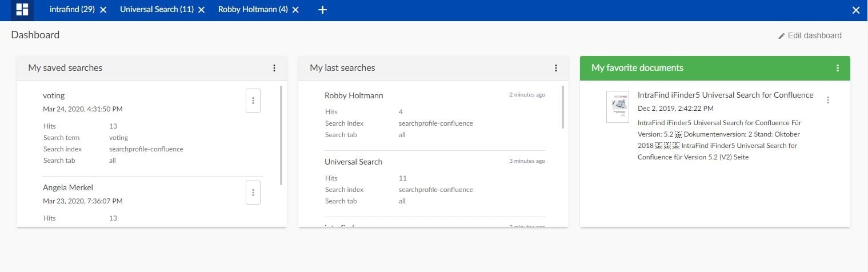Click the favorite document thumbnail
This screenshot has height=272, width=868.
(617, 106)
